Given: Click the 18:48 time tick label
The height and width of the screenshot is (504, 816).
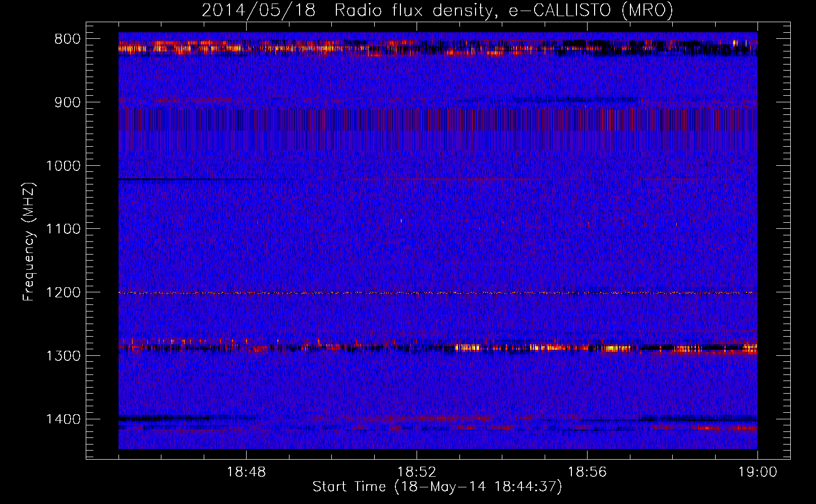Looking at the screenshot, I should coord(246,472).
